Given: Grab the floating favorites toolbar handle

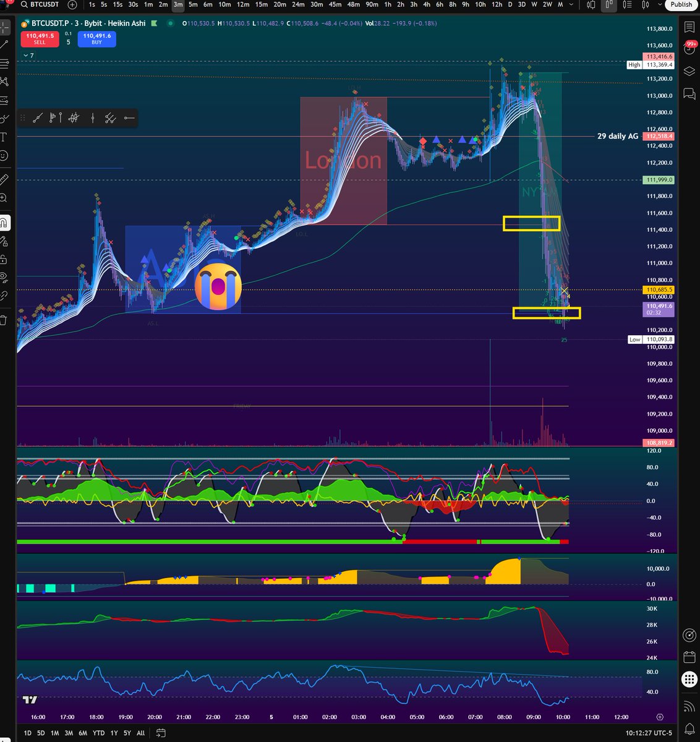Looking at the screenshot, I should click(23, 118).
